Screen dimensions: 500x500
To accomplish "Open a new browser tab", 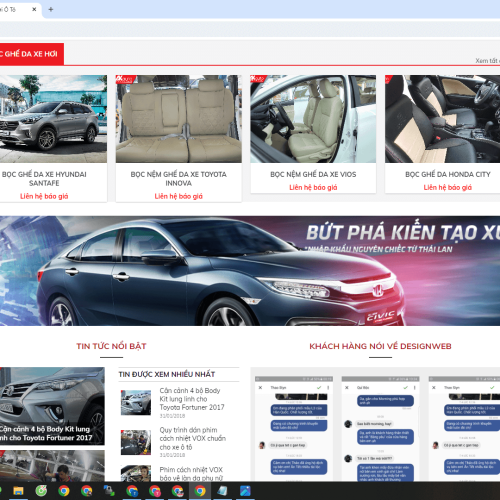I will pos(51,9).
